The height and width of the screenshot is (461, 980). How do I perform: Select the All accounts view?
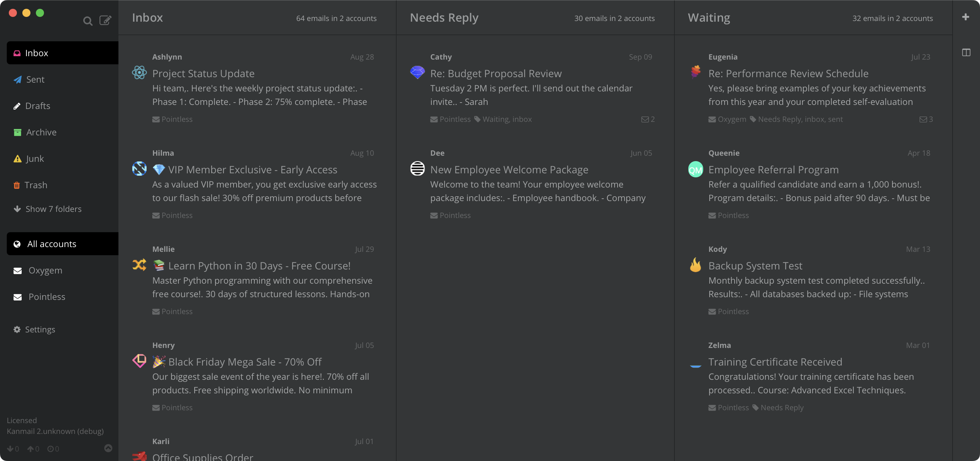tap(51, 244)
